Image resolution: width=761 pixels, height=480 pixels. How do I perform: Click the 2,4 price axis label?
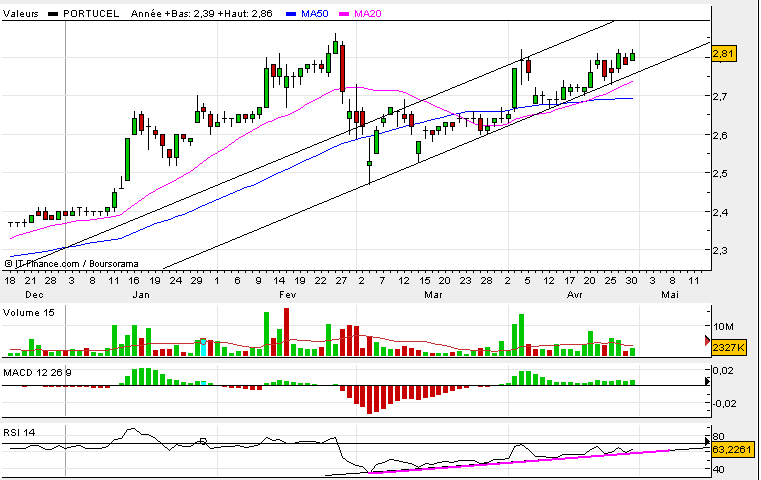pos(720,212)
